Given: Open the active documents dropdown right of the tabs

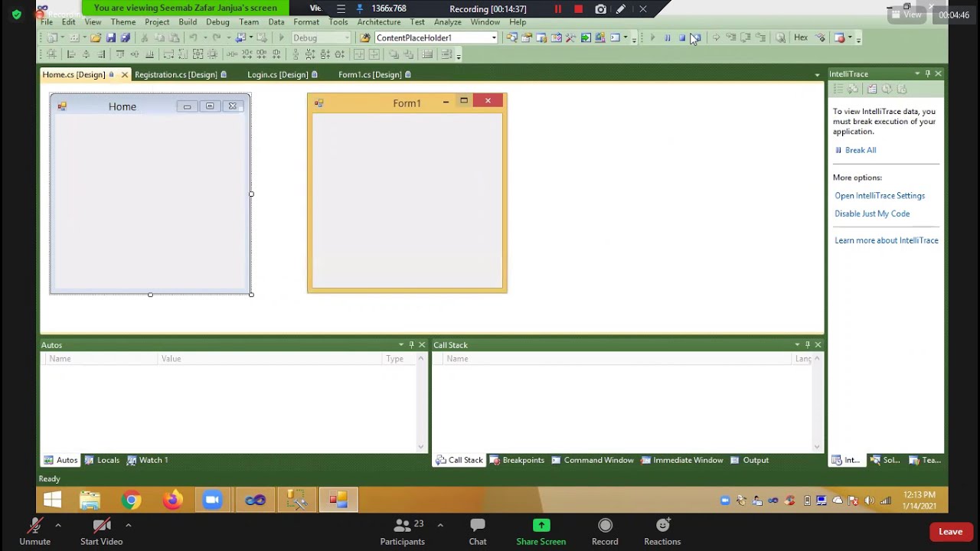Looking at the screenshot, I should 818,75.
